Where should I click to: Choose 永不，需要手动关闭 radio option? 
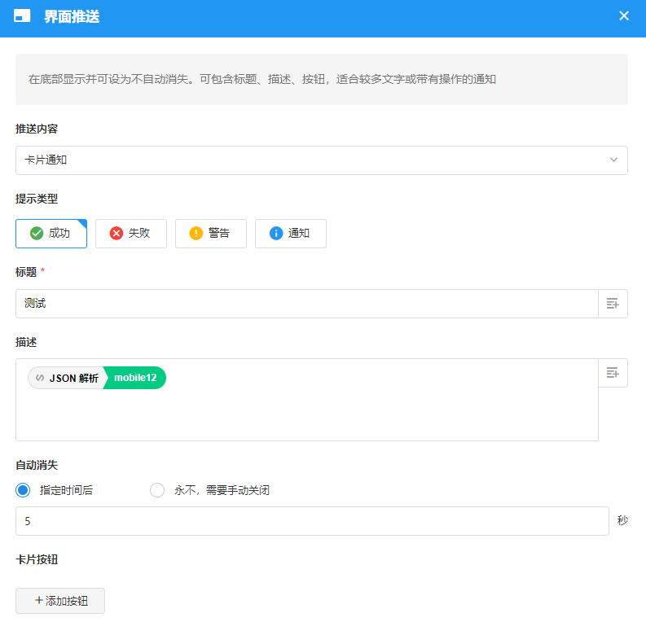157,490
